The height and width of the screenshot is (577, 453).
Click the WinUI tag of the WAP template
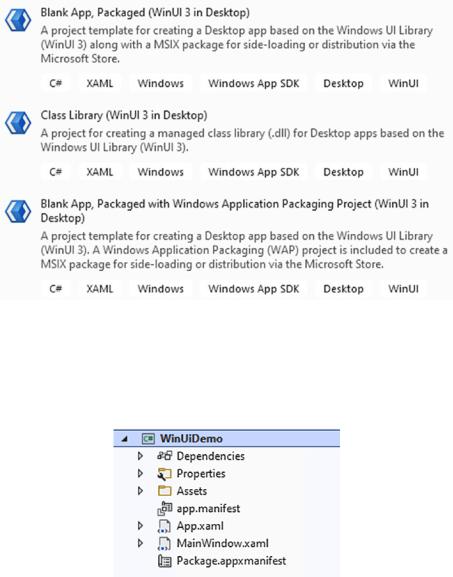pos(403,289)
